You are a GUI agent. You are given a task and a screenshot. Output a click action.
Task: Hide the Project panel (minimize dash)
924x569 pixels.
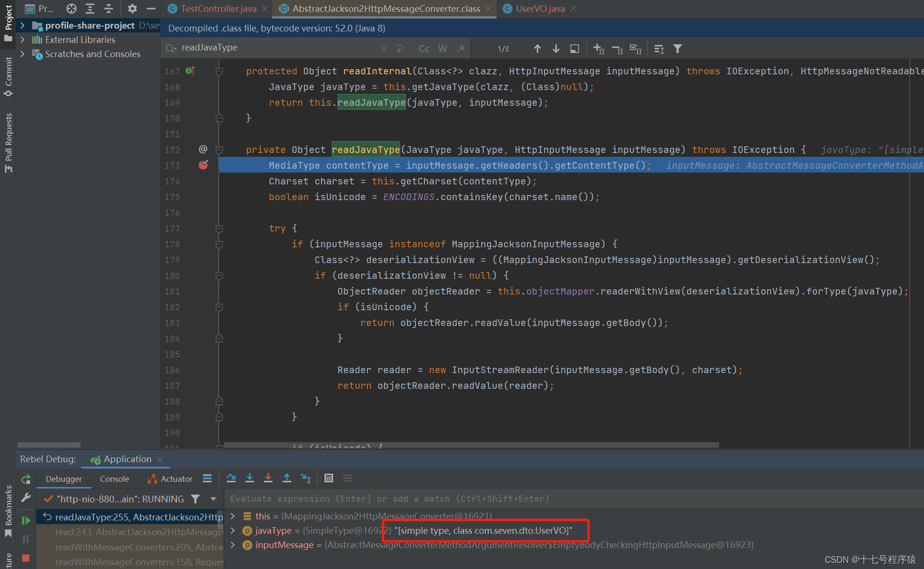(151, 9)
